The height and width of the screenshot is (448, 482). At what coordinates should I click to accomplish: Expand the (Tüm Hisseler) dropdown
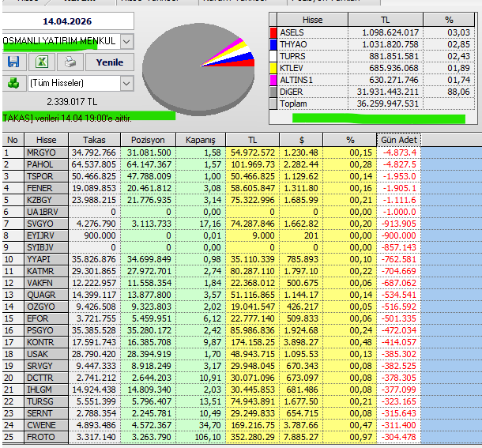click(126, 83)
